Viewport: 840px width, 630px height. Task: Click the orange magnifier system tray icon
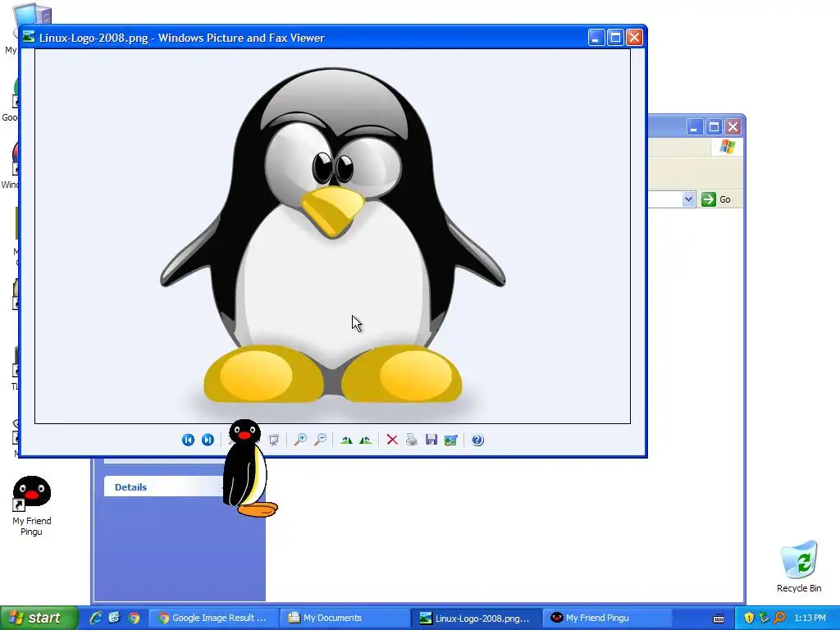click(x=780, y=618)
